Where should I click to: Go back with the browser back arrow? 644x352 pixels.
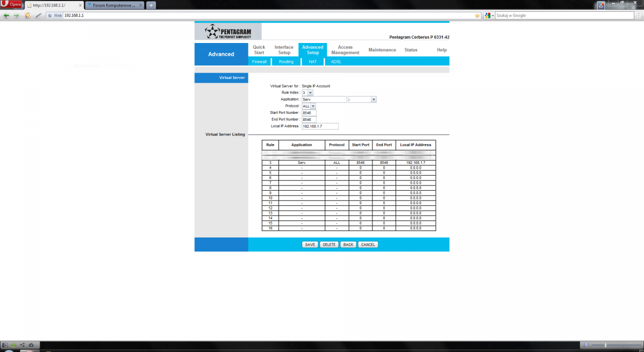pyautogui.click(x=6, y=16)
